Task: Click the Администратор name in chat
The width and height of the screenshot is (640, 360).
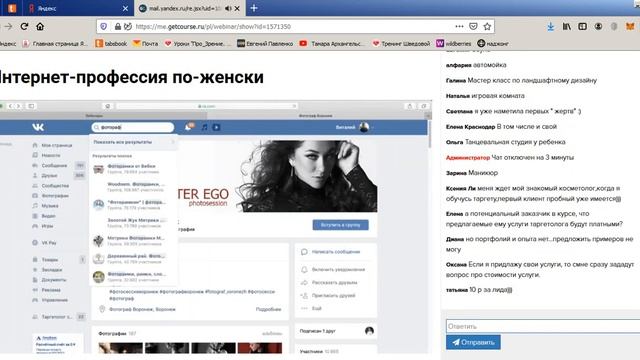Action: coord(468,158)
